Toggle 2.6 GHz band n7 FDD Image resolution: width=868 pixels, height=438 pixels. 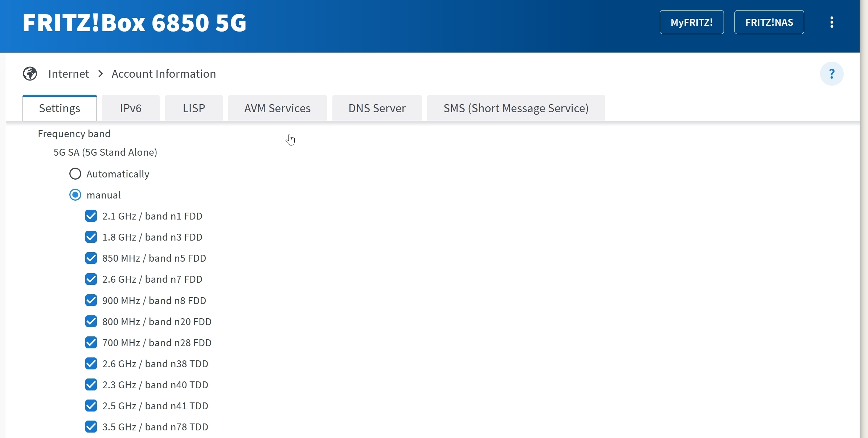[91, 279]
